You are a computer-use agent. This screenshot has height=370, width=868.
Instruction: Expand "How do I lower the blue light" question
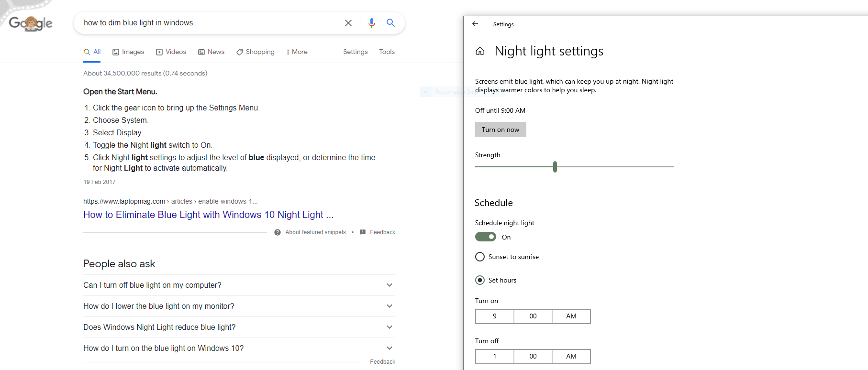click(x=389, y=306)
